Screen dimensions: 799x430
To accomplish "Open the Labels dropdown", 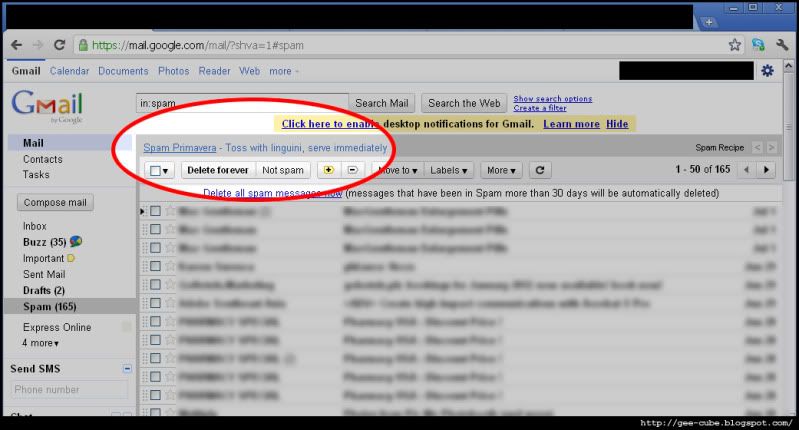I will click(x=448, y=170).
